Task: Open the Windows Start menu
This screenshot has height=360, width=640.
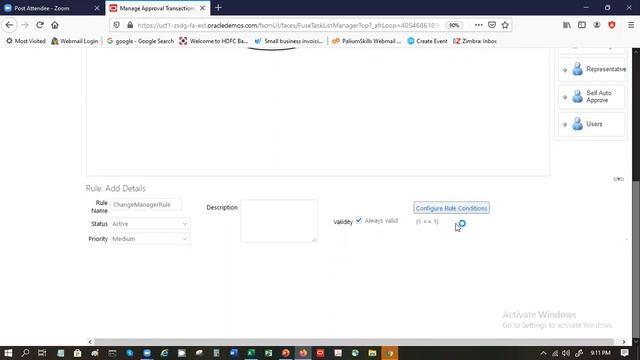Action: [8, 353]
